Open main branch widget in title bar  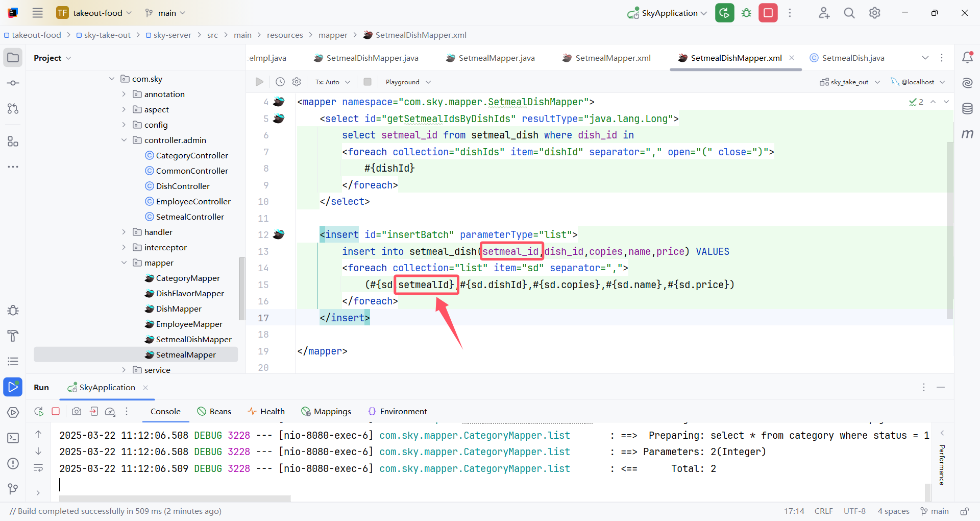165,13
